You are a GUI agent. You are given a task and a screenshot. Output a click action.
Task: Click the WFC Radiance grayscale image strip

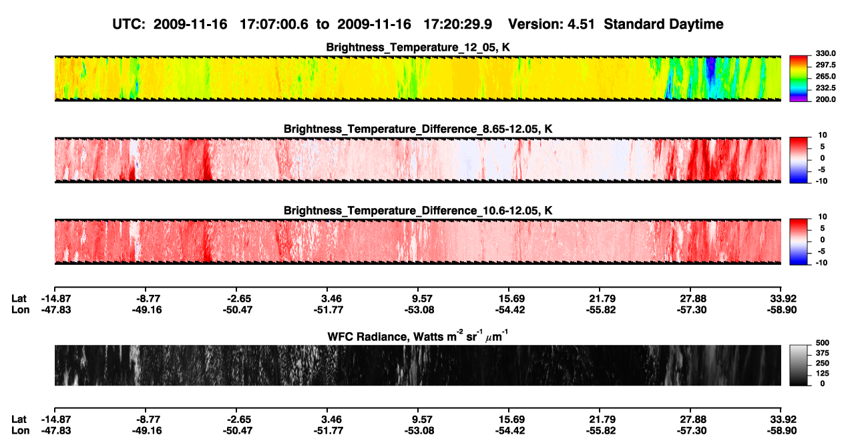tap(418, 365)
